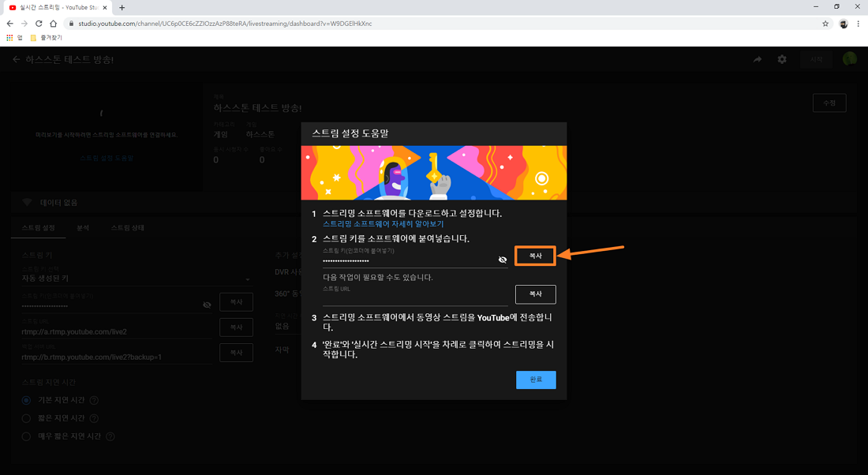
Task: Open the apps shortcut in bookmarks bar
Action: 14,38
